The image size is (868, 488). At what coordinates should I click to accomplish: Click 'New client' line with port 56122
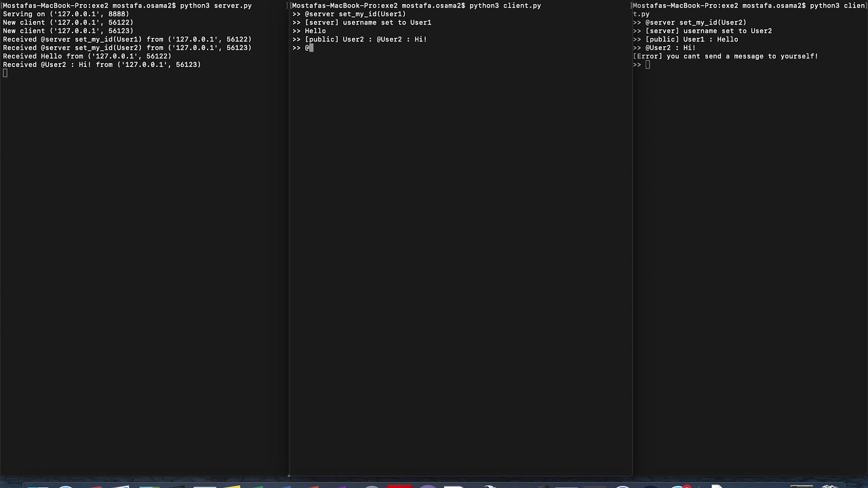click(x=68, y=22)
